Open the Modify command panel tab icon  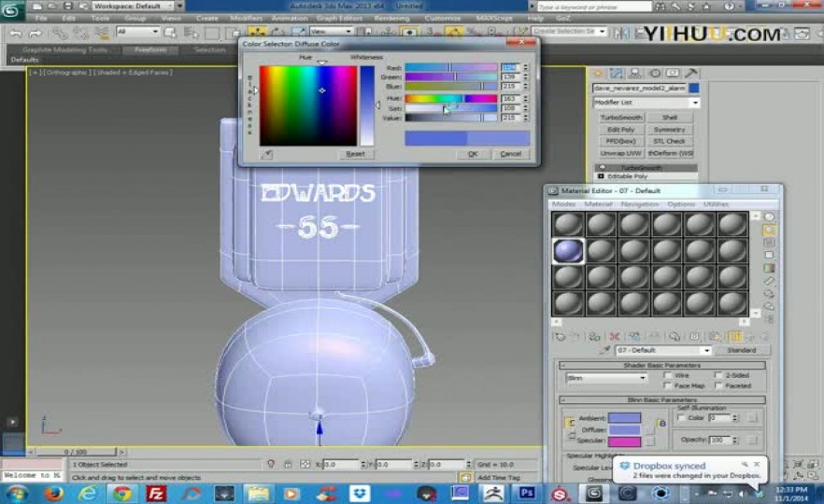[617, 73]
